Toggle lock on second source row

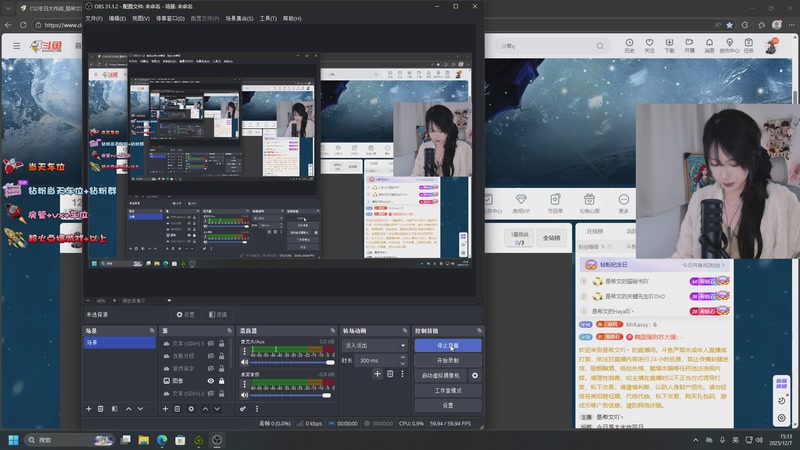click(x=221, y=356)
